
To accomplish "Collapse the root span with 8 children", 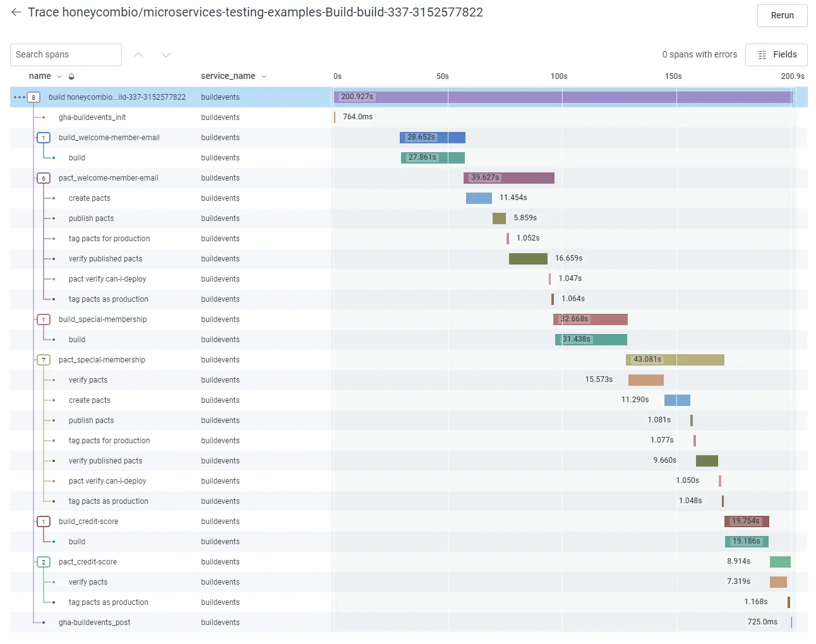I will point(33,97).
